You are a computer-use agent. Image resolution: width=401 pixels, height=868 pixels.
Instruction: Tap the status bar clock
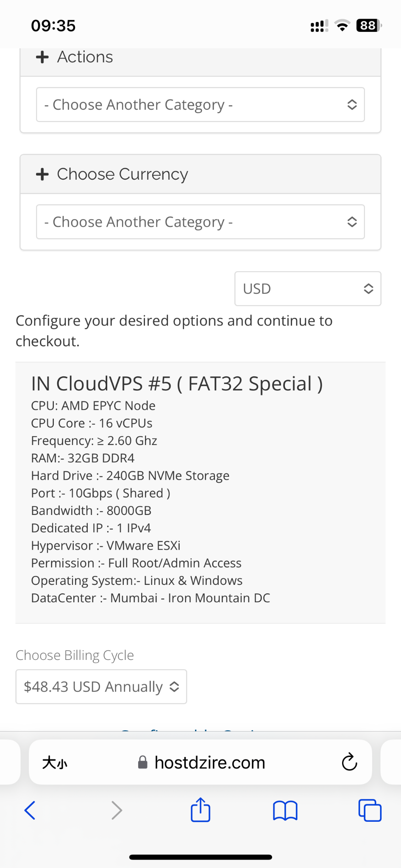click(x=53, y=26)
